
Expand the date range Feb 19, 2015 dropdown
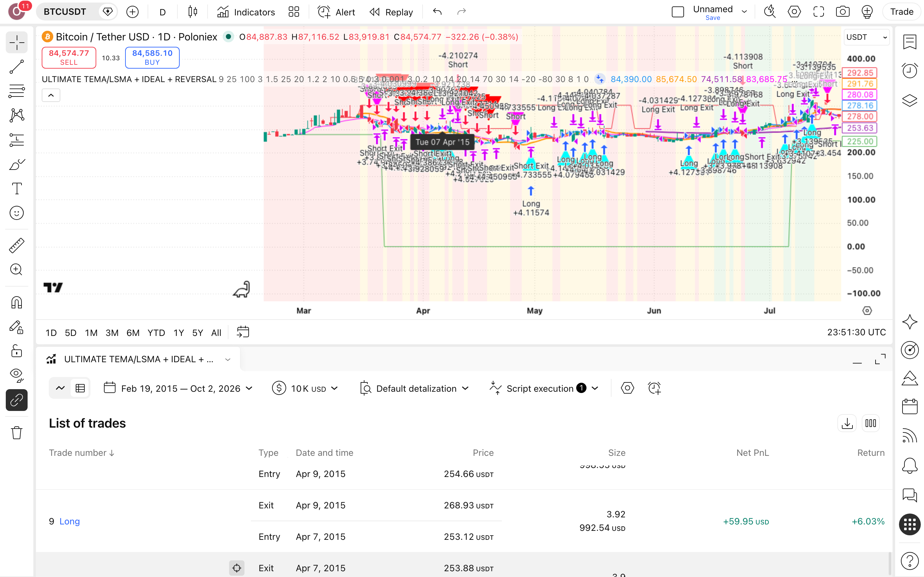pos(178,389)
